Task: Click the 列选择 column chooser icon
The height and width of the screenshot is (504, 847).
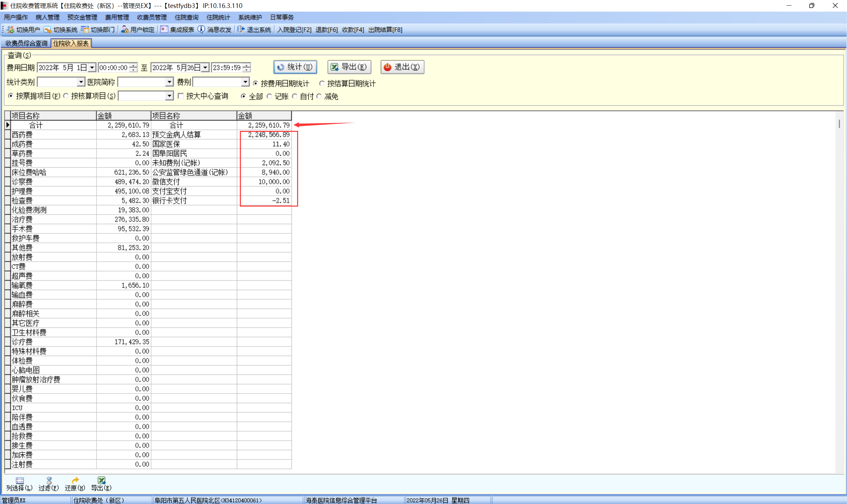Action: tap(20, 480)
